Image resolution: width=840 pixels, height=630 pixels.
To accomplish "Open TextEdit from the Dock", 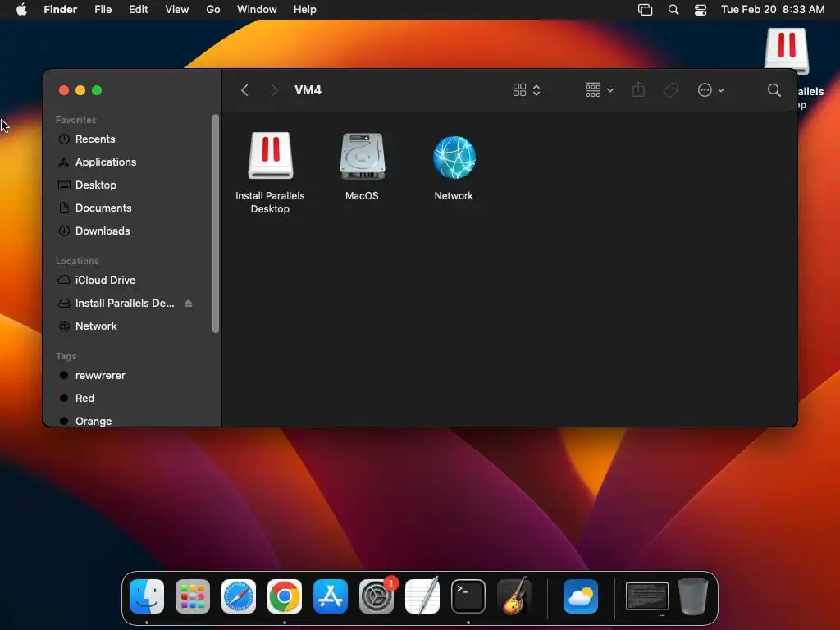I will (x=422, y=596).
